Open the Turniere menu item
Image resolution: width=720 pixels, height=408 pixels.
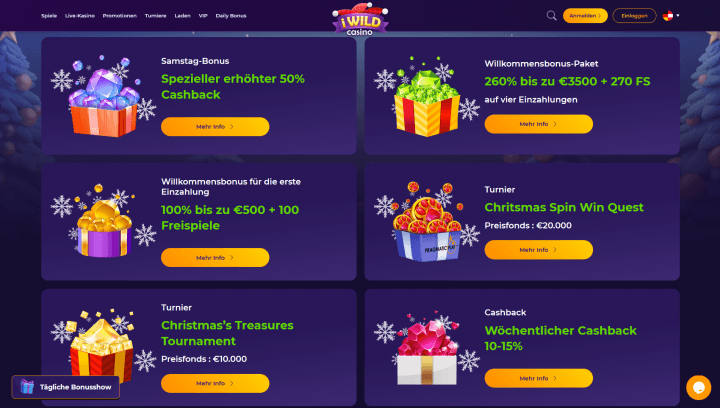[156, 16]
